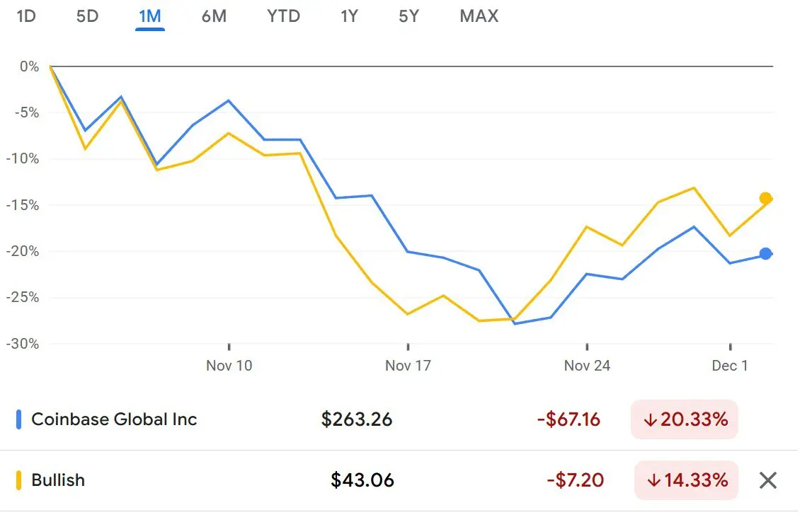Click the blue Coinbase color marker
Screen dimensions: 812x522
pos(19,419)
